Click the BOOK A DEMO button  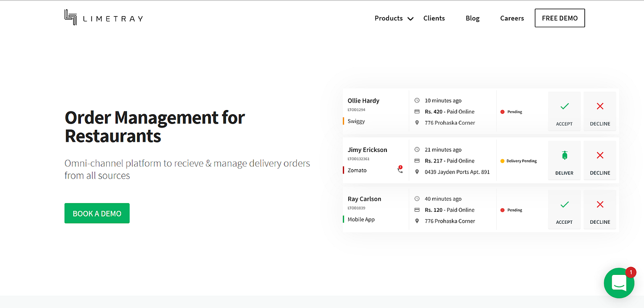pos(97,213)
